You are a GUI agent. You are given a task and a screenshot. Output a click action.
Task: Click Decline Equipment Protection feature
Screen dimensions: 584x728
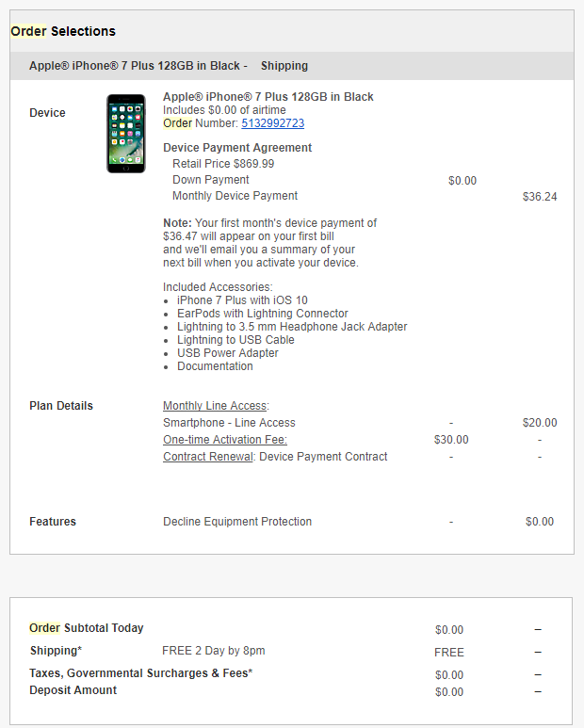click(x=237, y=522)
